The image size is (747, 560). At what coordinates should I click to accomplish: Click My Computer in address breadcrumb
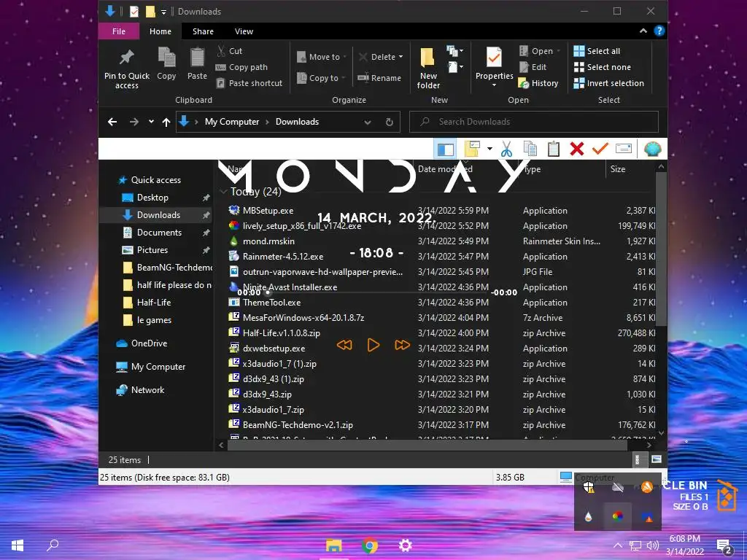pos(232,122)
